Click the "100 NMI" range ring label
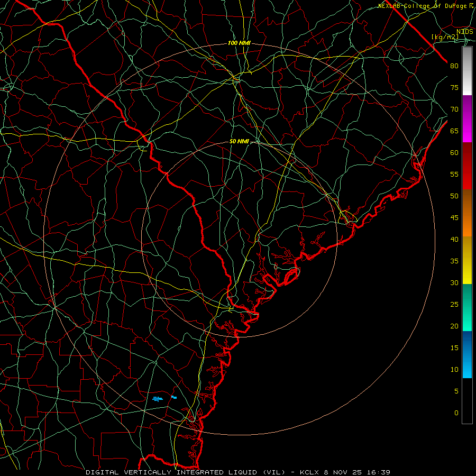Screen dimensions: 476x476 coord(239,43)
